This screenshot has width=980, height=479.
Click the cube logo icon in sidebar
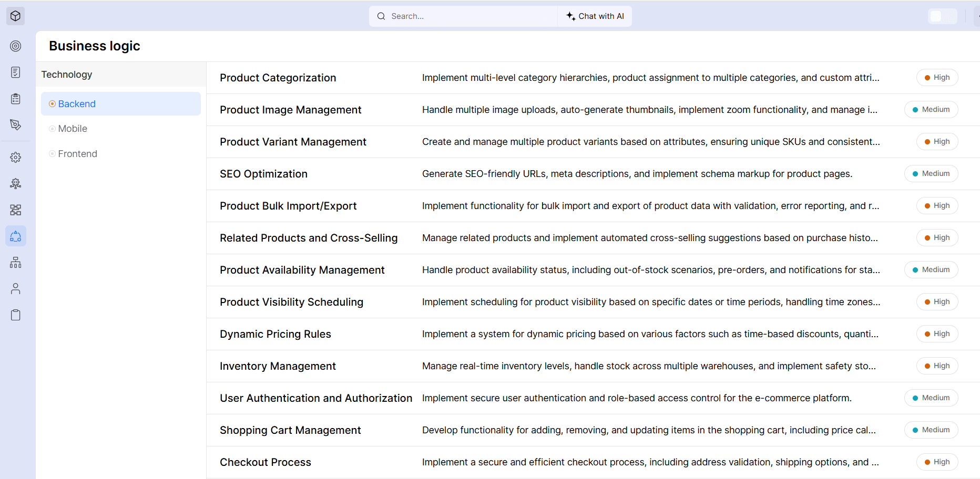(16, 16)
